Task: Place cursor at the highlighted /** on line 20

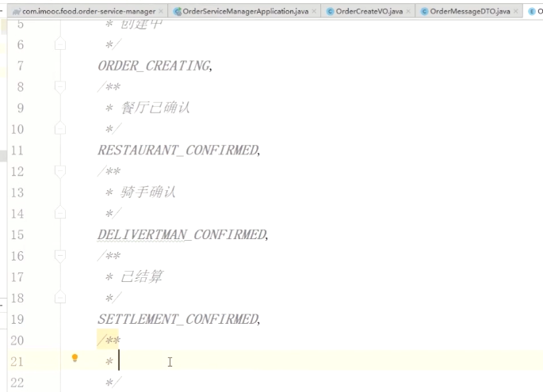Action: pyautogui.click(x=109, y=340)
